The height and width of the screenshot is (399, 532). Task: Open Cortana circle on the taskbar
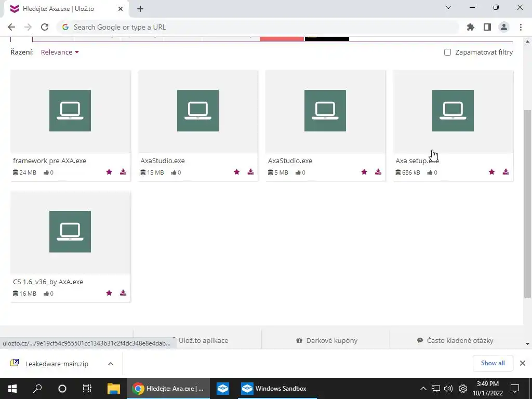click(x=62, y=389)
